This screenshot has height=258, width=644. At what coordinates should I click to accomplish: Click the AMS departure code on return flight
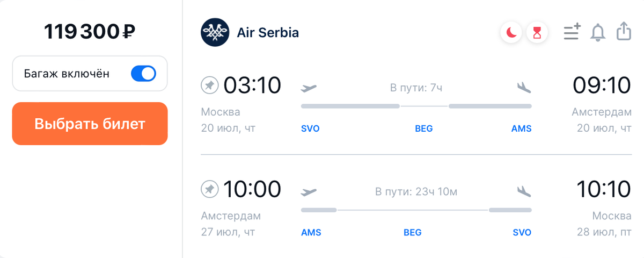pyautogui.click(x=311, y=233)
